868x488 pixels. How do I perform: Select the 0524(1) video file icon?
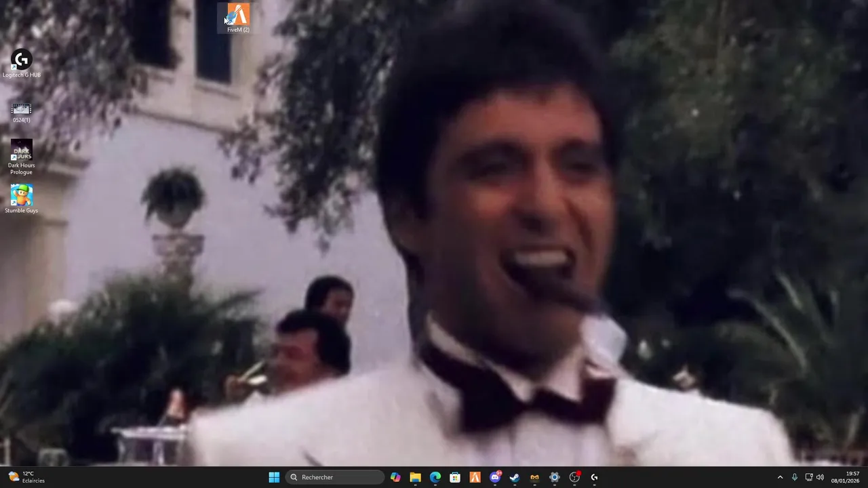pos(22,113)
